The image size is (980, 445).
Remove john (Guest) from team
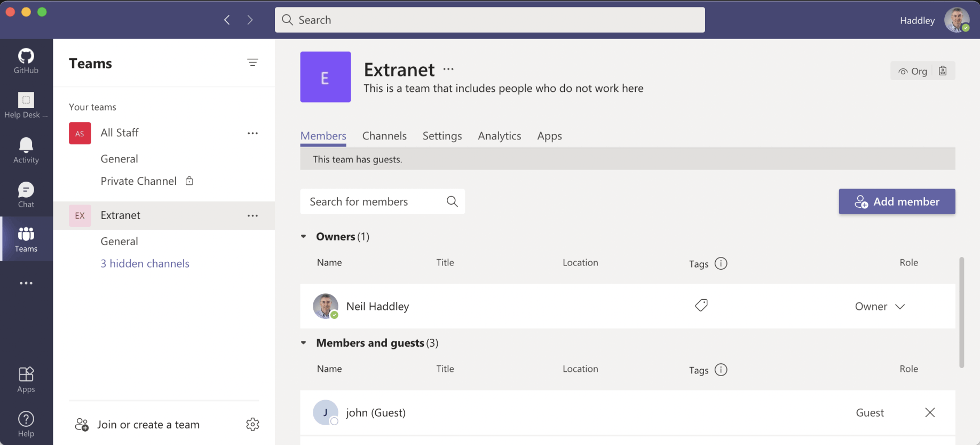pos(930,412)
